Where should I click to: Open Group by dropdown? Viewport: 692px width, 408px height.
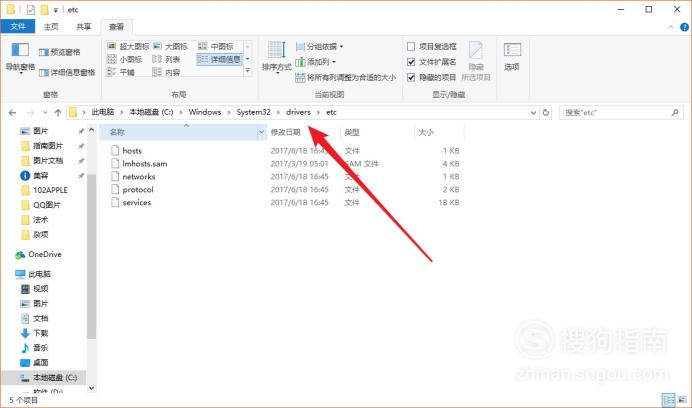tap(320, 46)
